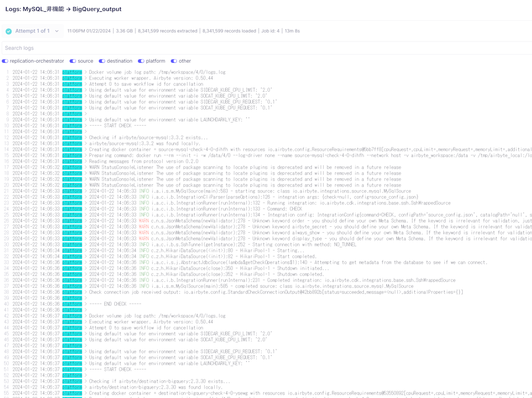Select log line 'Check connection job received output'
The image size is (532, 398).
point(276,292)
